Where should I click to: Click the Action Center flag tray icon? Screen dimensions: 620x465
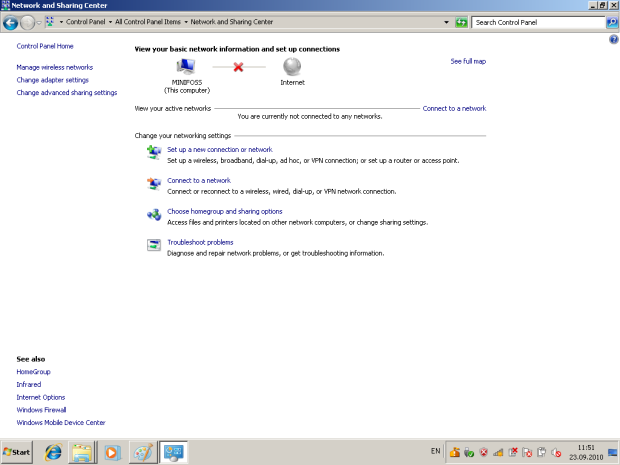(527, 452)
